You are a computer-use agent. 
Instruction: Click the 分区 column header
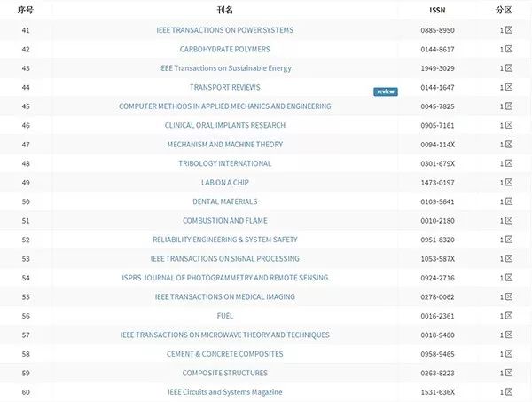tap(505, 10)
